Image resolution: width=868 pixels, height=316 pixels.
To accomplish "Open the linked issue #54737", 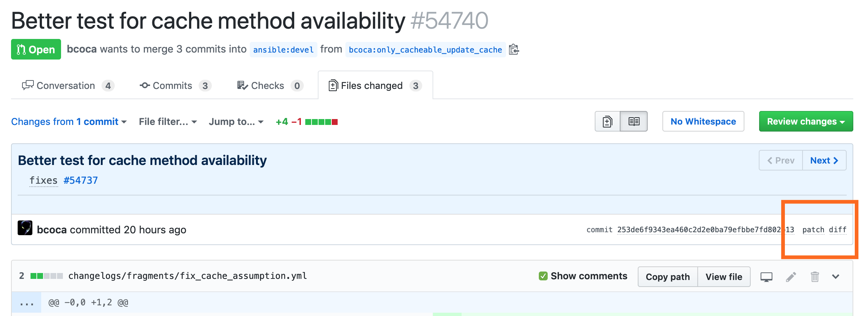I will (x=80, y=180).
